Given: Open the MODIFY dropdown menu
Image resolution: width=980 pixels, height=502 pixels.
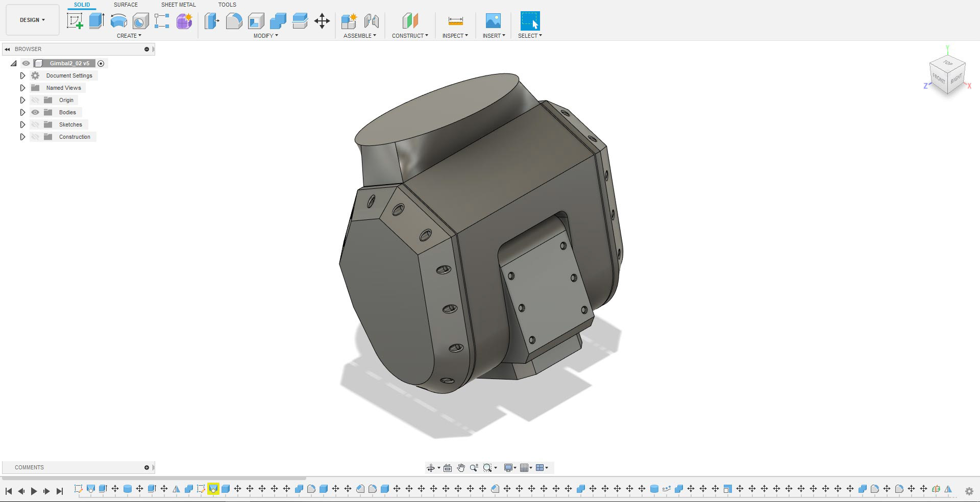Looking at the screenshot, I should (x=266, y=36).
